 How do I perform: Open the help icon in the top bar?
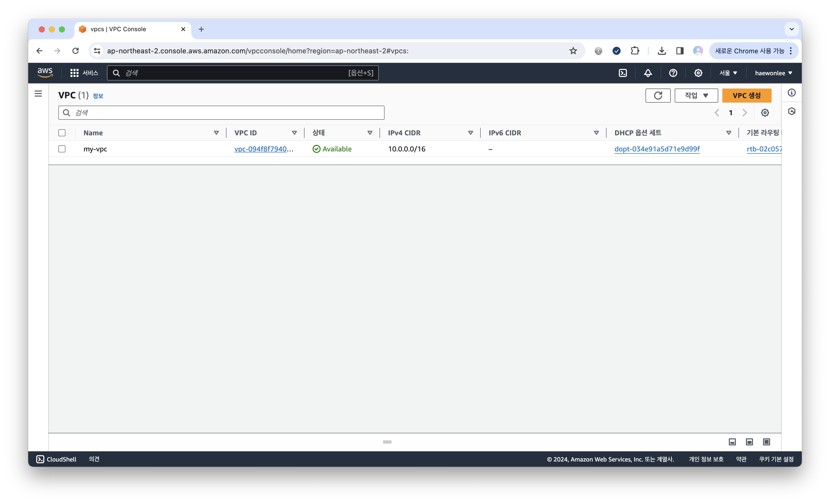tap(673, 73)
